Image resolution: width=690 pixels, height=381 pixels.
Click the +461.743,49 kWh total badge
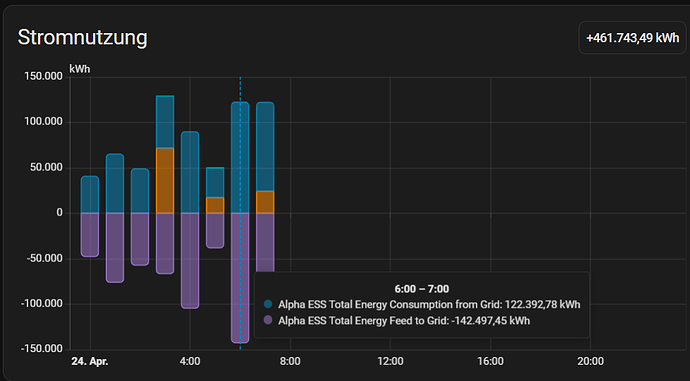point(632,38)
